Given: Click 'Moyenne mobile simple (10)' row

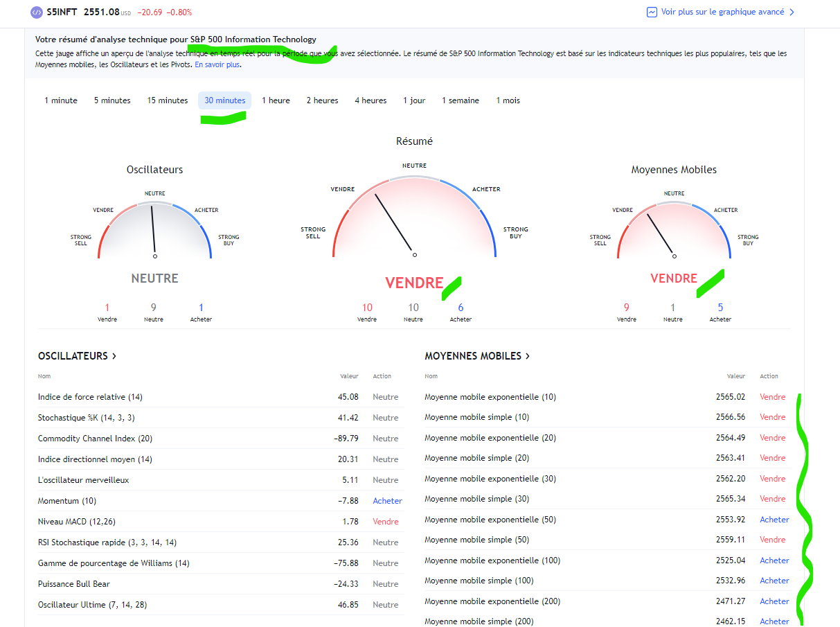Looking at the screenshot, I should [607, 417].
